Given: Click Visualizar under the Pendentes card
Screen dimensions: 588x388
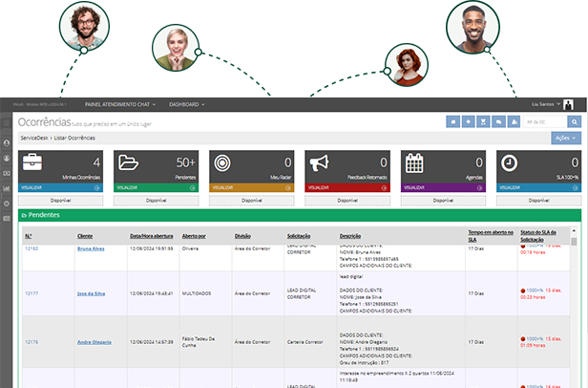Looking at the screenshot, I should (x=129, y=188).
